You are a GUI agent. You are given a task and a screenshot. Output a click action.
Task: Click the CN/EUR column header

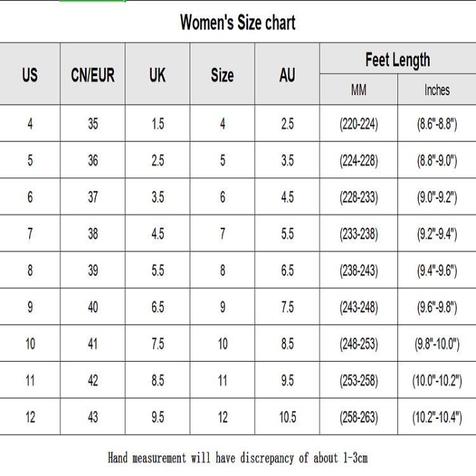(93, 75)
